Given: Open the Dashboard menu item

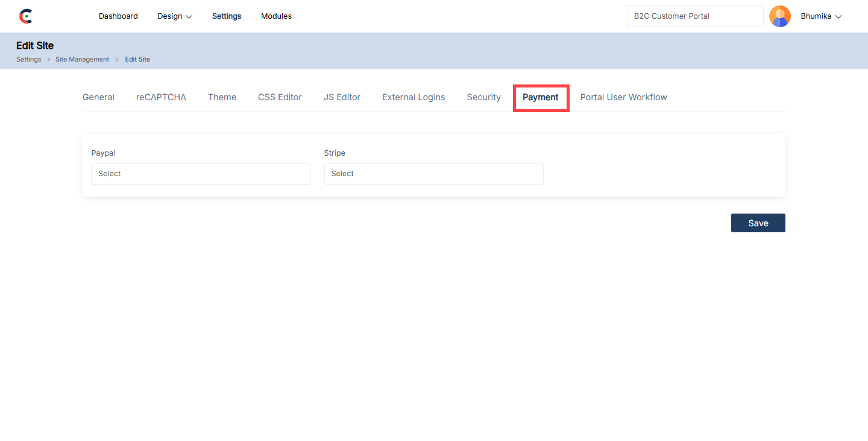Looking at the screenshot, I should point(118,16).
